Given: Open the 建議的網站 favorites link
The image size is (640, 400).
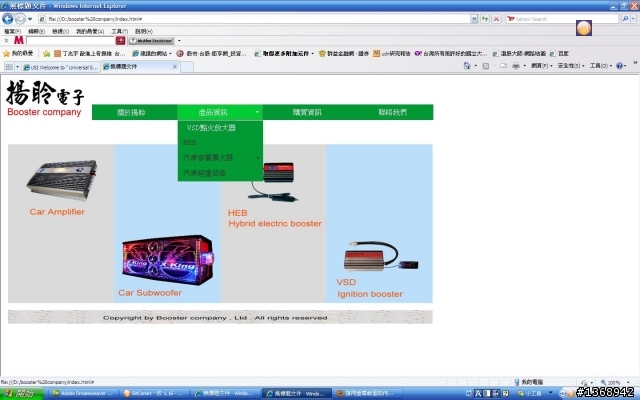Looking at the screenshot, I should (152, 53).
